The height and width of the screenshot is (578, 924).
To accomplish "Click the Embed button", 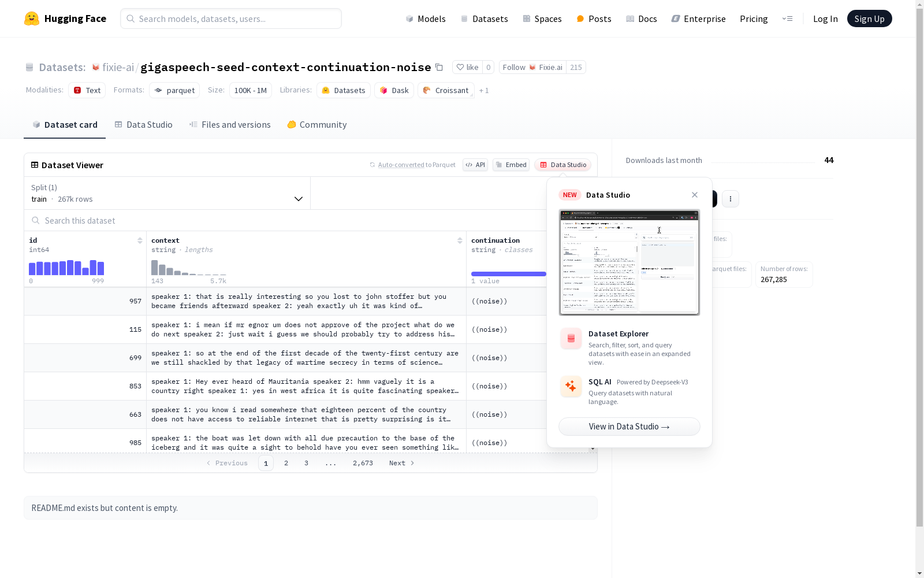I will (511, 165).
